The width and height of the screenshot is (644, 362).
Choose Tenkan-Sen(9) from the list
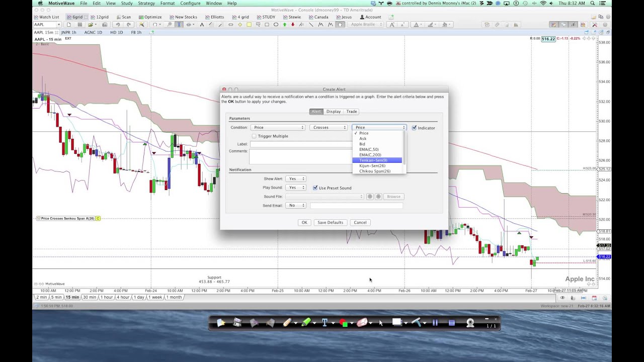pyautogui.click(x=377, y=160)
